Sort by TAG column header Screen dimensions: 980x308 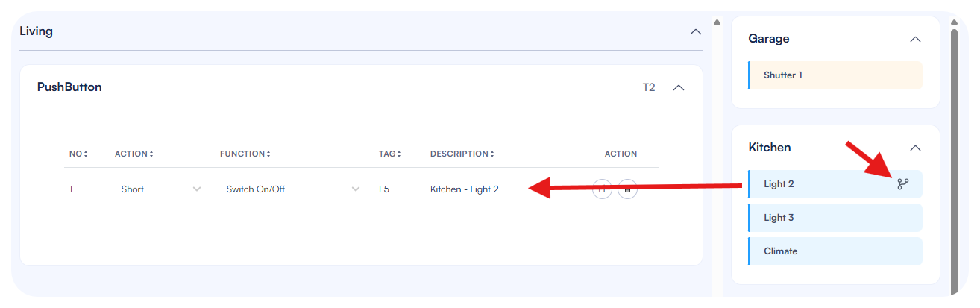tap(389, 154)
